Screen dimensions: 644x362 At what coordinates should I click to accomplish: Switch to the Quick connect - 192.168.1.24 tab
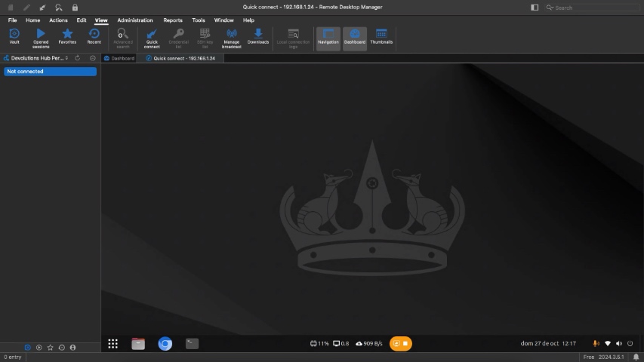tap(180, 58)
